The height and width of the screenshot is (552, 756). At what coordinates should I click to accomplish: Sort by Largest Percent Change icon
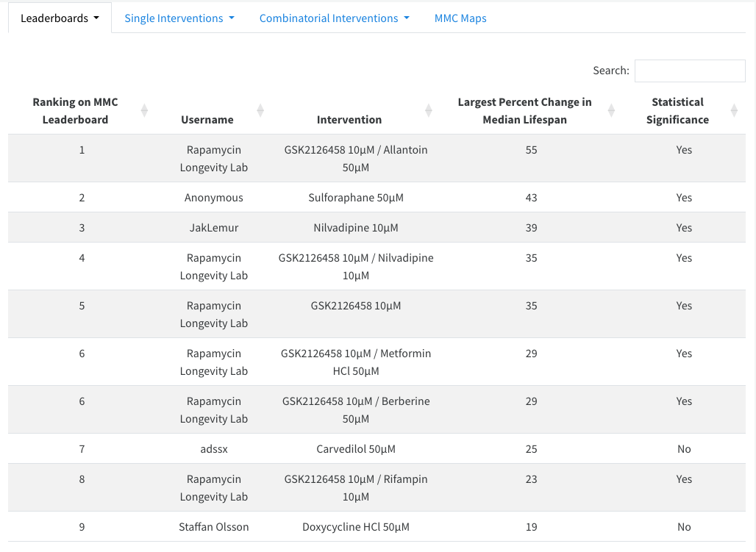611,111
